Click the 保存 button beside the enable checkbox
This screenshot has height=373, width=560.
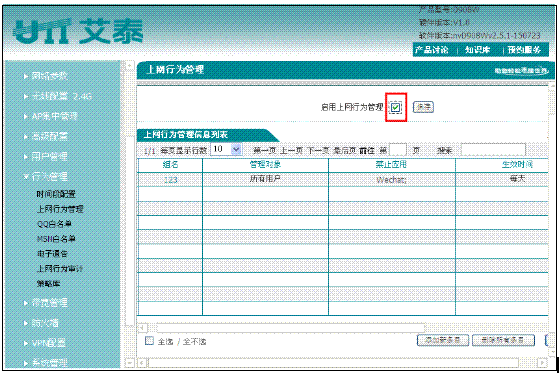click(423, 107)
